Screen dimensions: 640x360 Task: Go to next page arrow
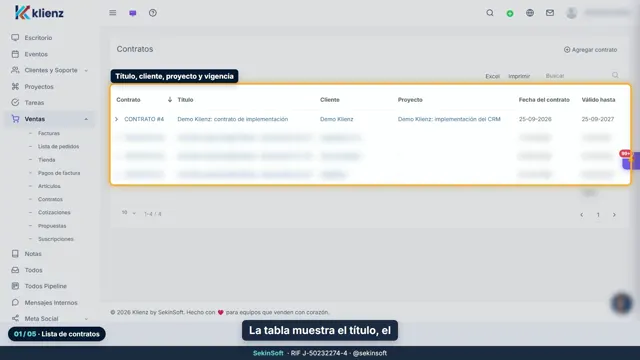614,215
